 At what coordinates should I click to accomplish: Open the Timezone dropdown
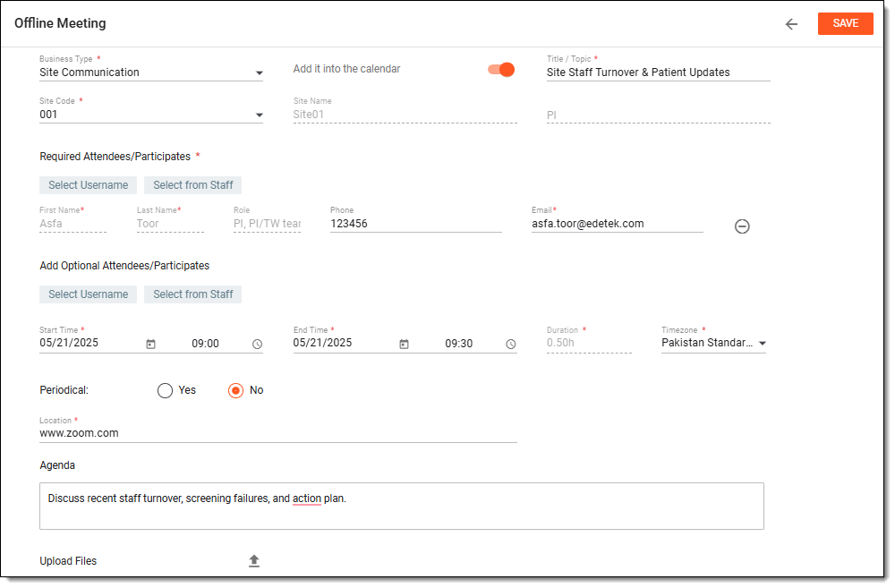tap(713, 343)
